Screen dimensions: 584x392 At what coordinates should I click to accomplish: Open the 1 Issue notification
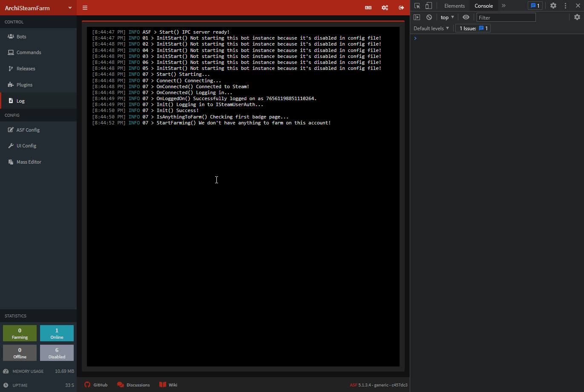tap(472, 28)
